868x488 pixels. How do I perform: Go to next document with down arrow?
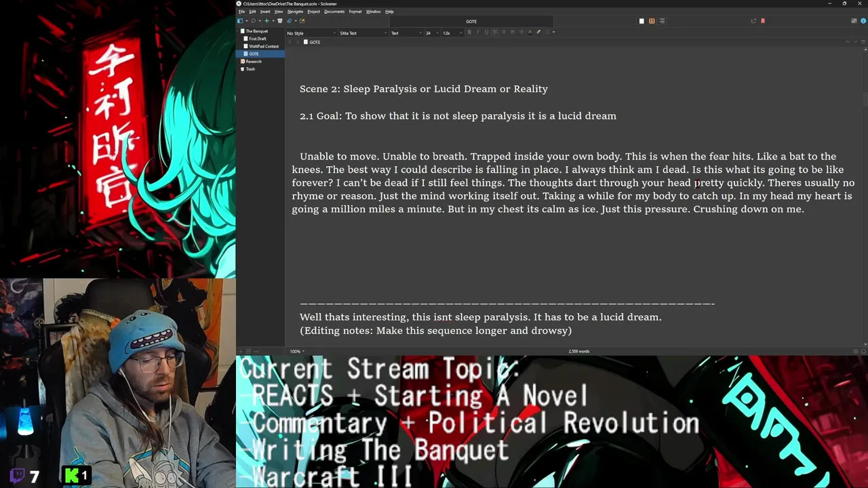855,42
